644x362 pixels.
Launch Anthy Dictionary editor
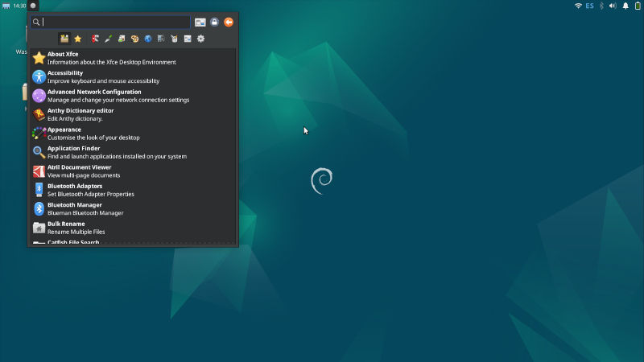coord(133,114)
